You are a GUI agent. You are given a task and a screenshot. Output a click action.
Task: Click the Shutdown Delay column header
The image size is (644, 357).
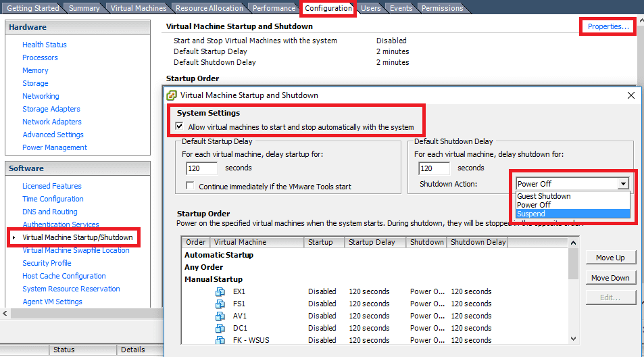click(x=477, y=242)
